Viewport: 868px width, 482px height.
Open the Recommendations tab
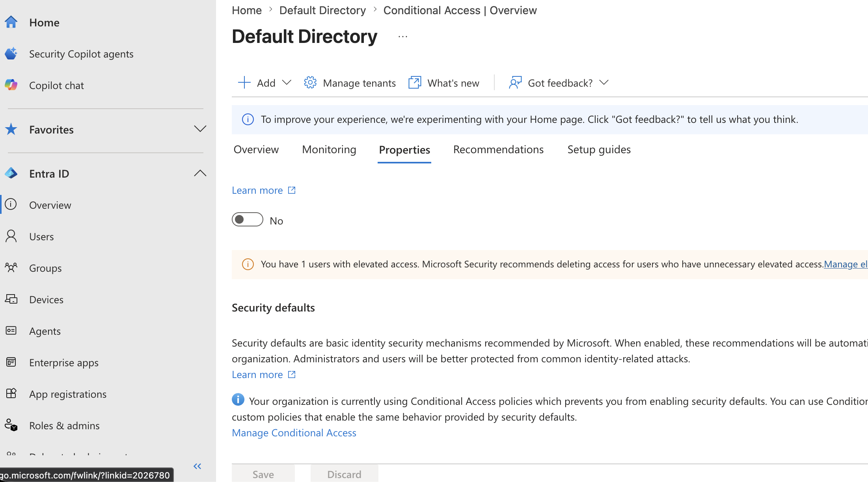click(498, 150)
